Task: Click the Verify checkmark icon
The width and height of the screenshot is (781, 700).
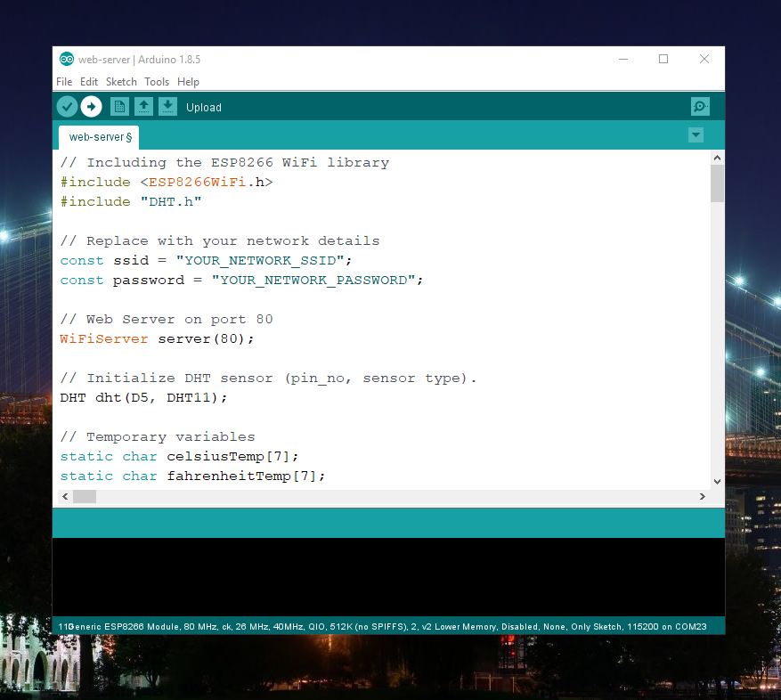Action: pyautogui.click(x=67, y=107)
